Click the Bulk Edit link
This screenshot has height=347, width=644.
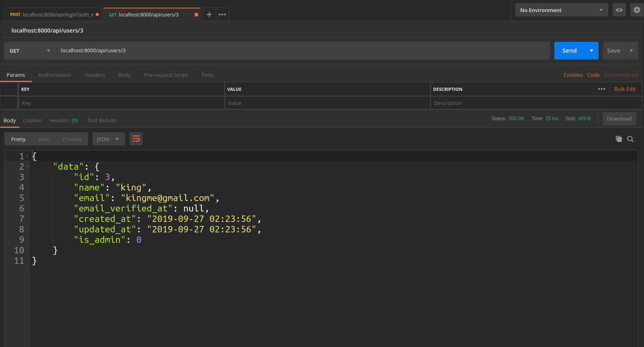pyautogui.click(x=625, y=89)
